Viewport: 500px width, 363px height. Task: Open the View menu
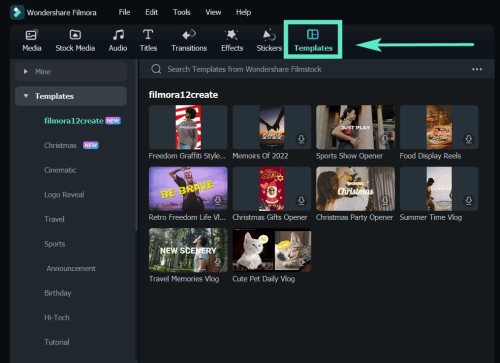pyautogui.click(x=213, y=12)
